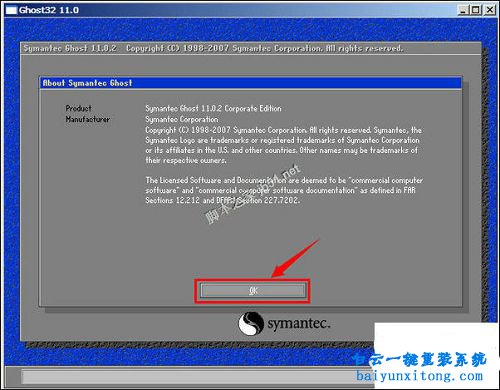Click the About Symantec Ghost title bar
Image resolution: width=500 pixels, height=390 pixels.
coord(251,83)
